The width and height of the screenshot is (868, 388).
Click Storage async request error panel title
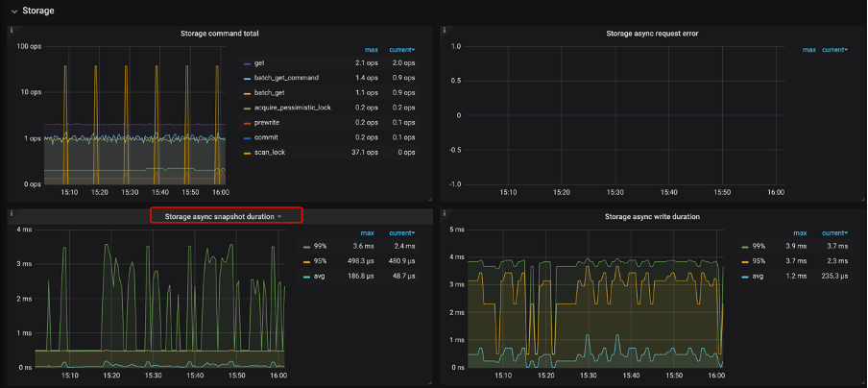[x=651, y=34]
